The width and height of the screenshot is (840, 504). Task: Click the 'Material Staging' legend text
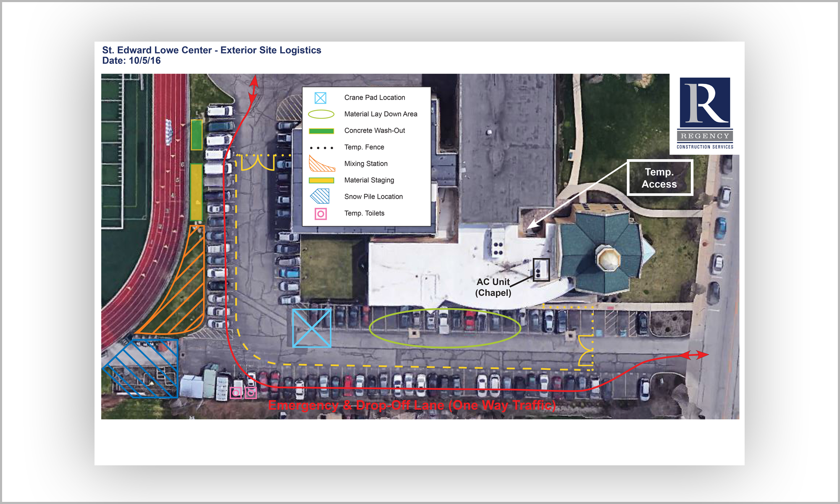(369, 180)
